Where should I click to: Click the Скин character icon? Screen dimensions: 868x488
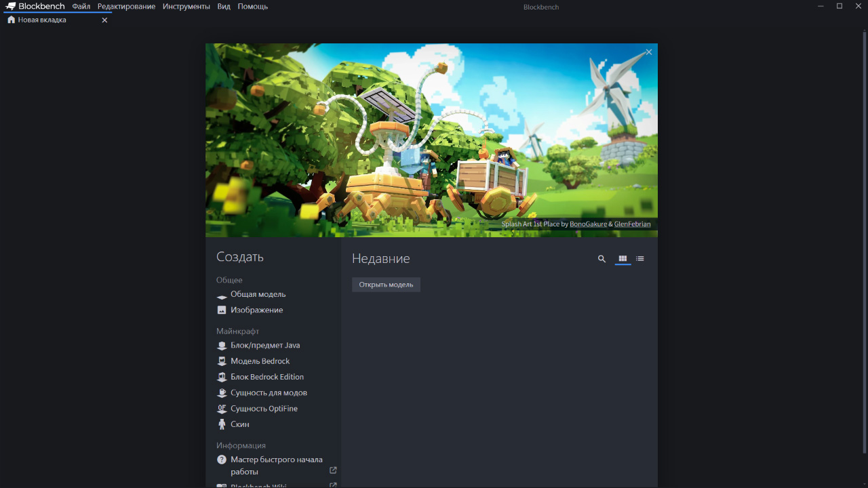point(222,424)
